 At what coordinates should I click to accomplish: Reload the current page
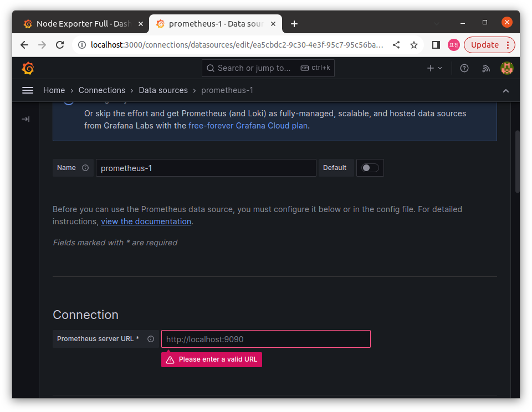[60, 45]
